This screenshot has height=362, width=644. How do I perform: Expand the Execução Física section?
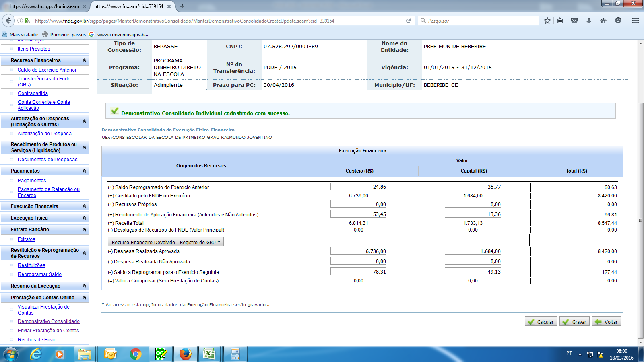click(84, 218)
